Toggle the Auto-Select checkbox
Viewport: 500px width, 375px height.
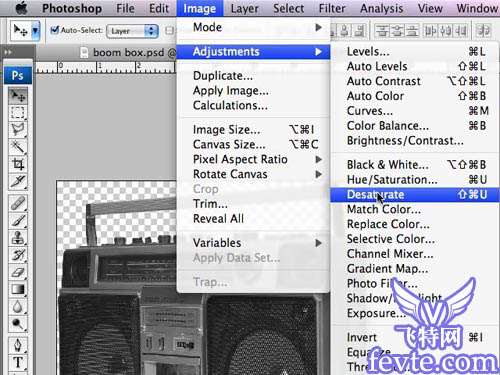pyautogui.click(x=54, y=30)
